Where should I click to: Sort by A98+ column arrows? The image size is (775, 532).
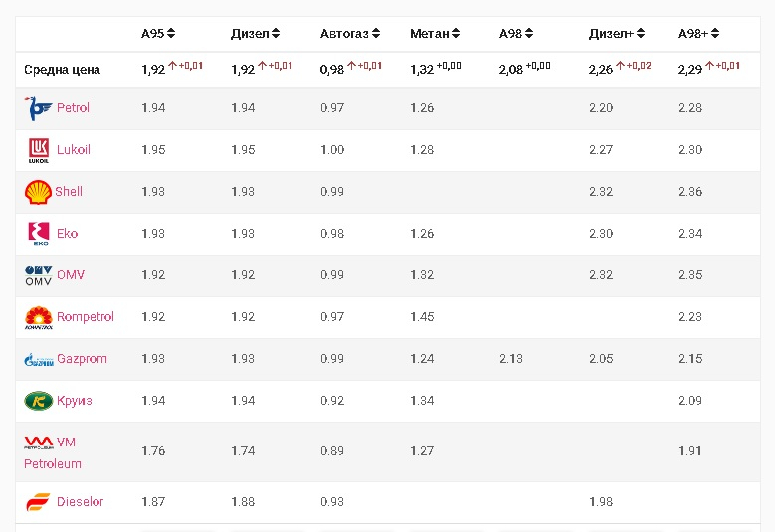tap(715, 33)
